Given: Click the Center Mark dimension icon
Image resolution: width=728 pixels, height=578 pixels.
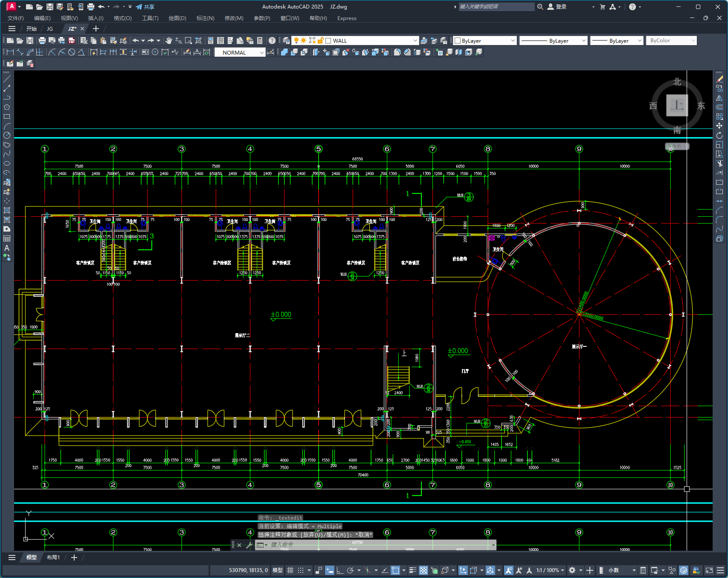Looking at the screenshot, I should tap(155, 52).
